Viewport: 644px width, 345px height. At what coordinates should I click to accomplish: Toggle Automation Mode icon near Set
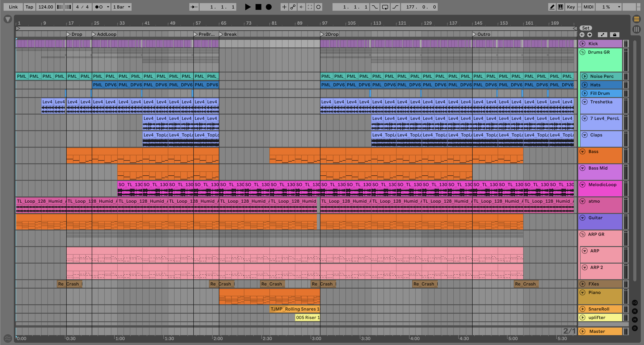click(x=603, y=35)
